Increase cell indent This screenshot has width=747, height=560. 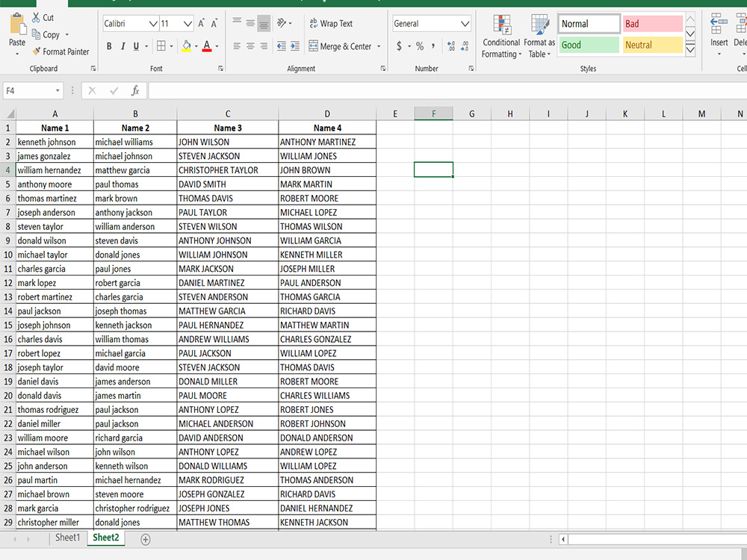(x=295, y=46)
